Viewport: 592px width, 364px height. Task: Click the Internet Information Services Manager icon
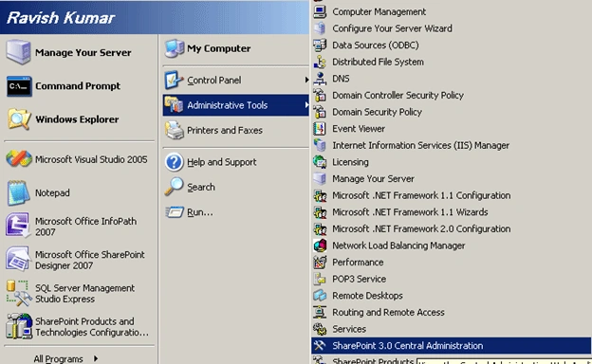click(320, 145)
